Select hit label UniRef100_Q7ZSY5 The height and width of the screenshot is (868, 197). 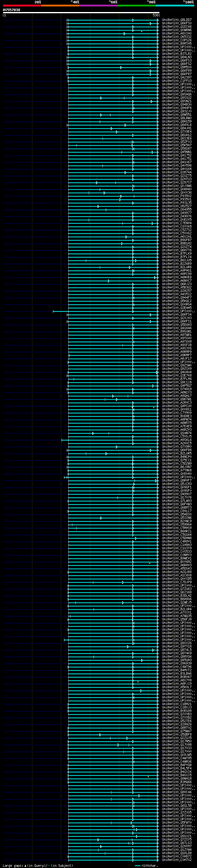[x=177, y=839]
